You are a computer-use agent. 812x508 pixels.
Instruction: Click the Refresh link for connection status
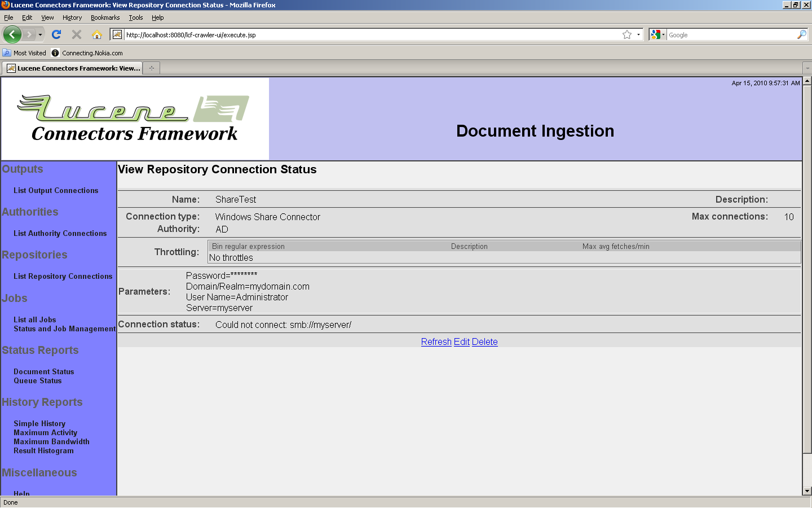click(436, 341)
